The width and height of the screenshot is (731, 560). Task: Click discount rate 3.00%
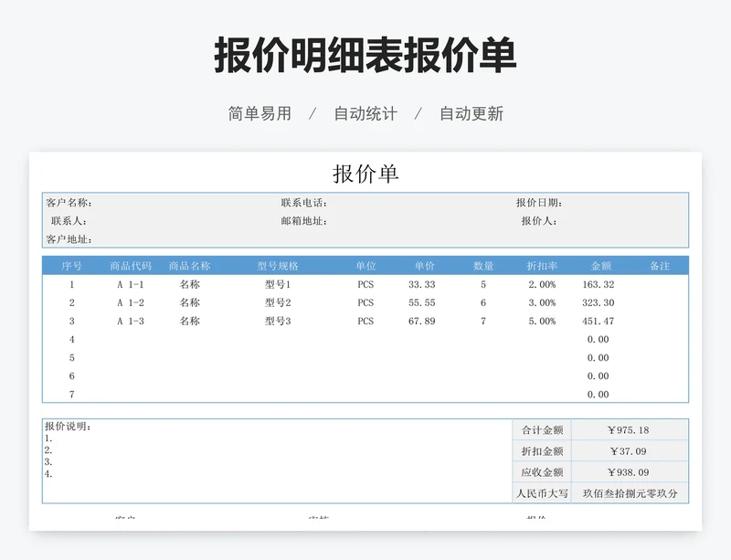point(542,302)
